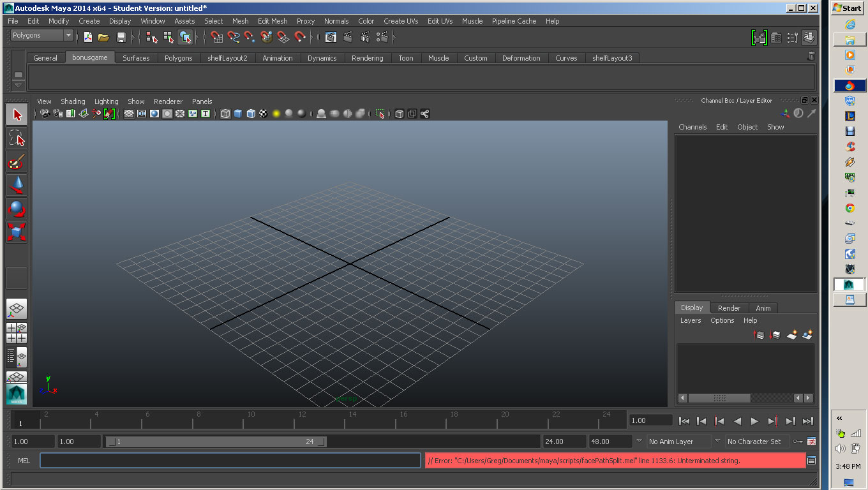The image size is (868, 490).
Task: Pick the Lasso selection tool
Action: click(16, 138)
